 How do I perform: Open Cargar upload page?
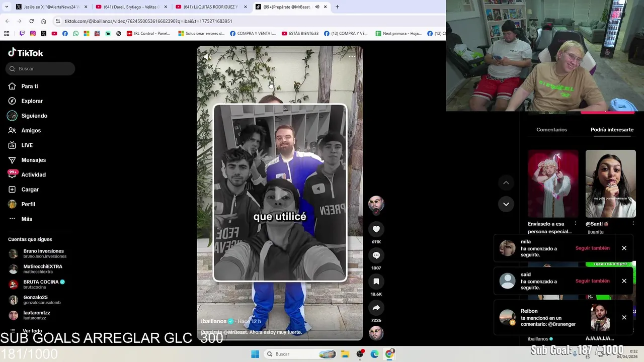23,190
